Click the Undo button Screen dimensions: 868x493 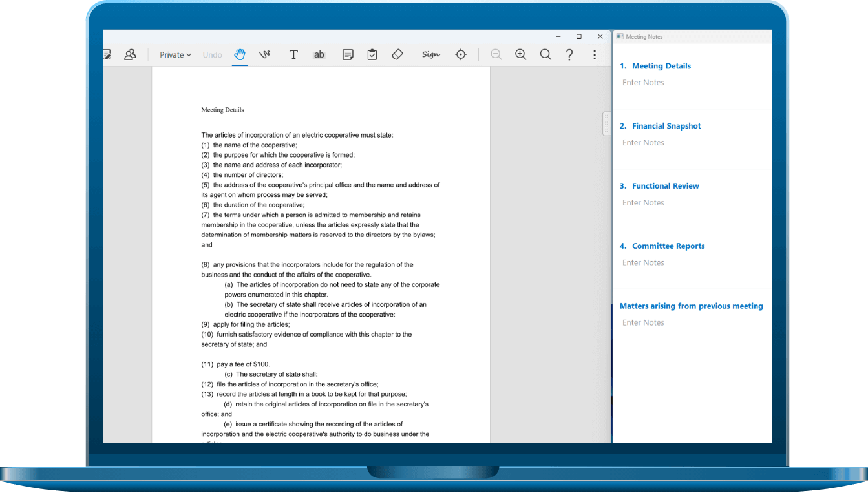[x=212, y=55]
